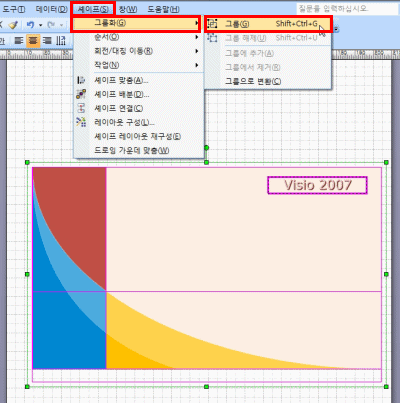The height and width of the screenshot is (403, 400).
Task: Click the 셰이프 연결 connect icon
Action: click(81, 108)
